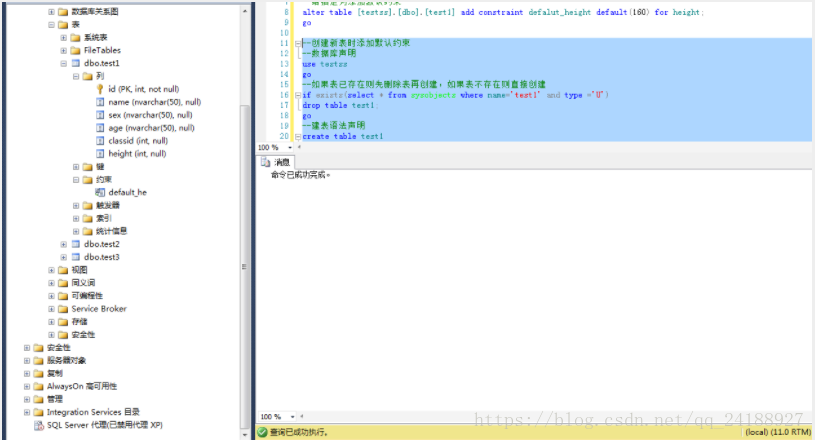Click the 命令已成功完成 message text
The image size is (815, 440).
tap(300, 176)
